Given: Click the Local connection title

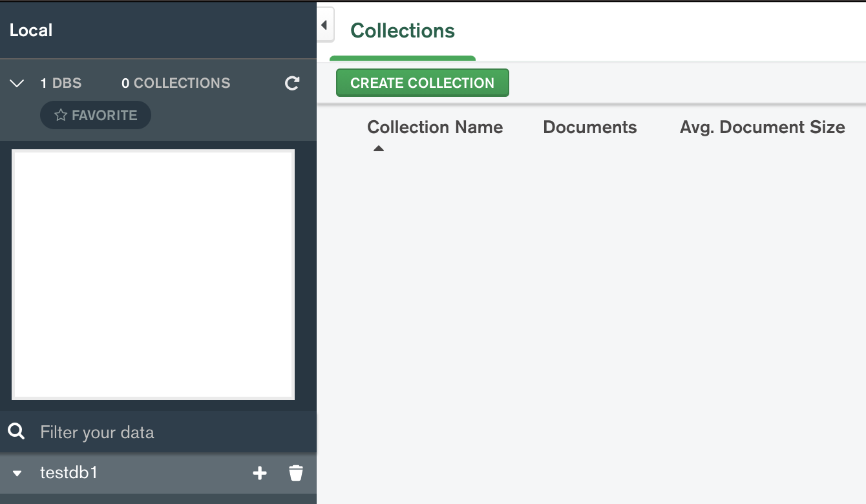Looking at the screenshot, I should click(31, 30).
